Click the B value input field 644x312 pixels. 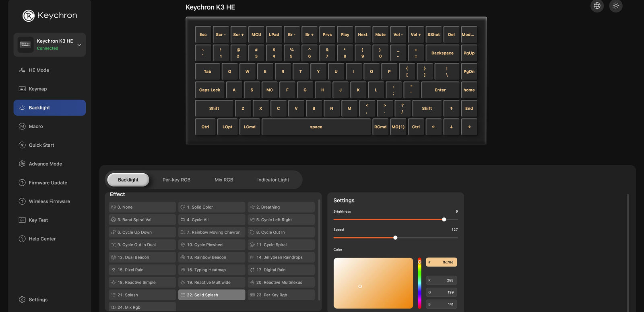click(x=442, y=304)
